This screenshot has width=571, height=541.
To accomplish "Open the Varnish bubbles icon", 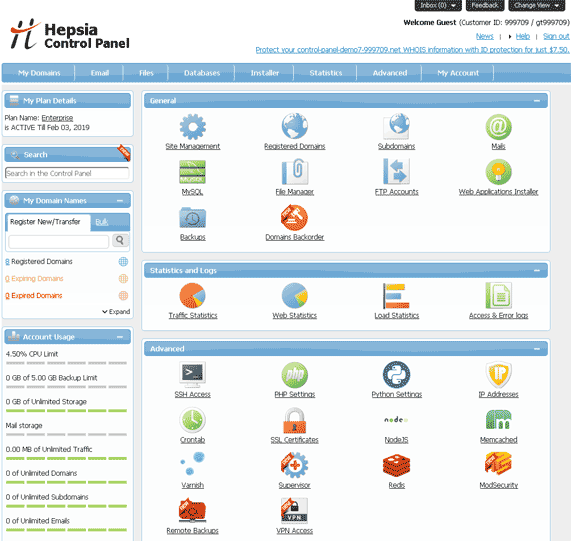I will pyautogui.click(x=193, y=464).
